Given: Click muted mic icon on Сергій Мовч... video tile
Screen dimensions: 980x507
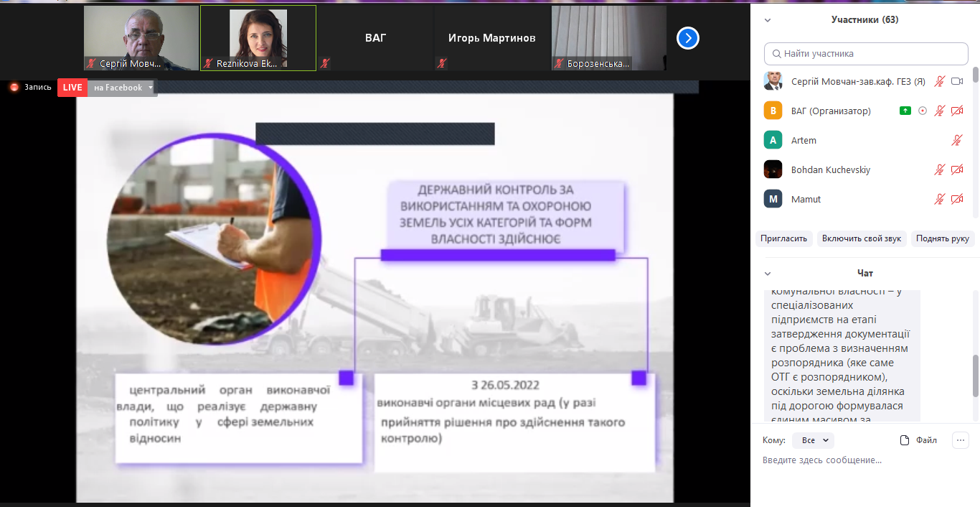Looking at the screenshot, I should click(91, 64).
